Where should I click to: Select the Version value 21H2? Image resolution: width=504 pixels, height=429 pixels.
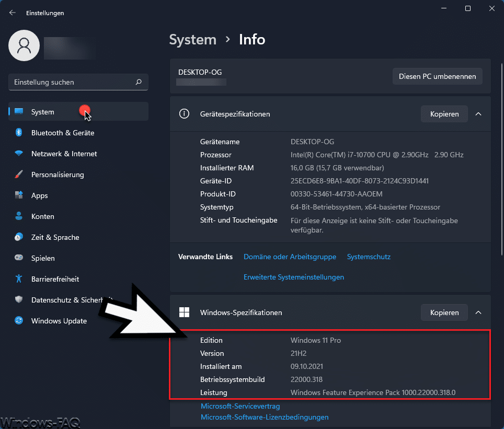299,353
